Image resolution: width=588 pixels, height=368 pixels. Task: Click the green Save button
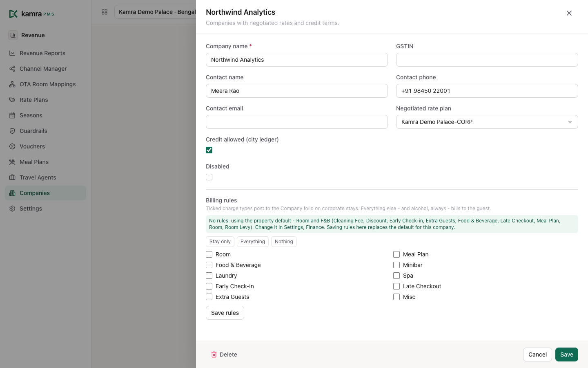pos(567,355)
